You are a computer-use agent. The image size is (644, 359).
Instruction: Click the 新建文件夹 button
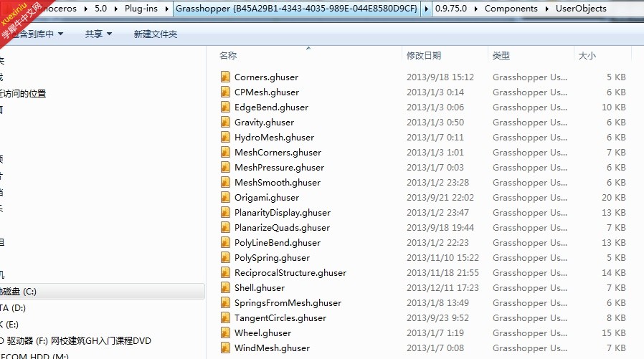[155, 34]
